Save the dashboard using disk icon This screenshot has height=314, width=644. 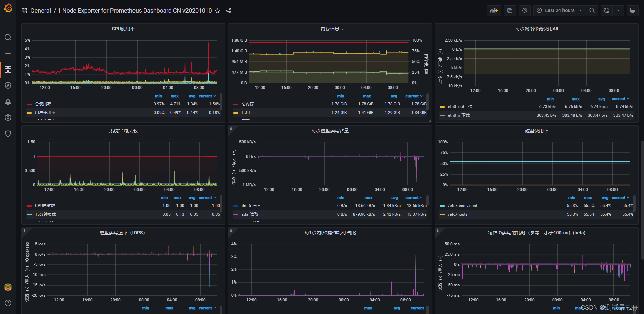[x=510, y=11]
